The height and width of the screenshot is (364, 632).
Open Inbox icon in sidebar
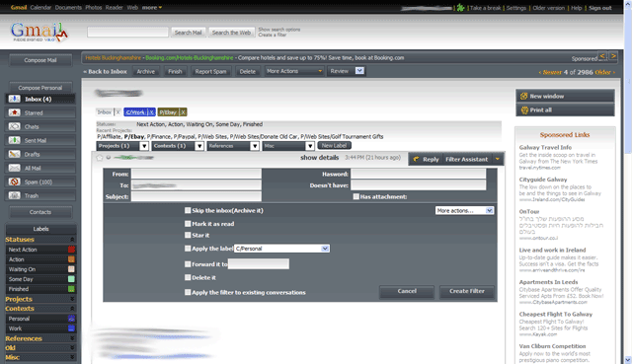(14, 99)
